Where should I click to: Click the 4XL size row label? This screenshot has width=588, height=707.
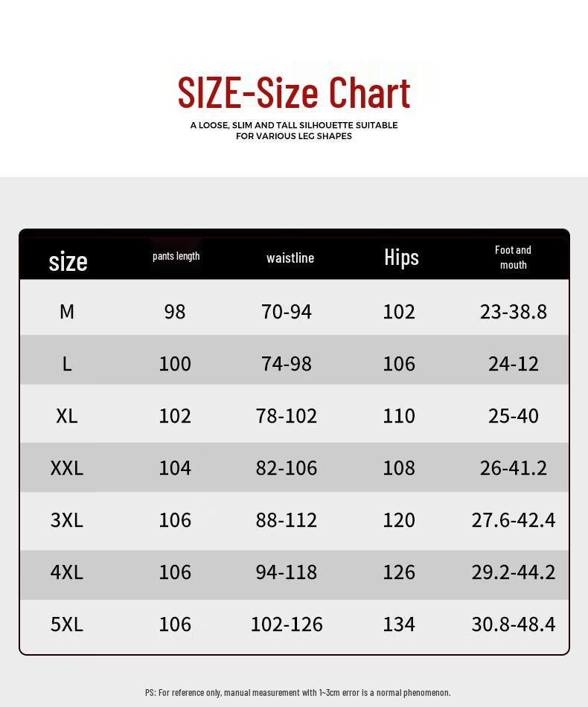(67, 572)
